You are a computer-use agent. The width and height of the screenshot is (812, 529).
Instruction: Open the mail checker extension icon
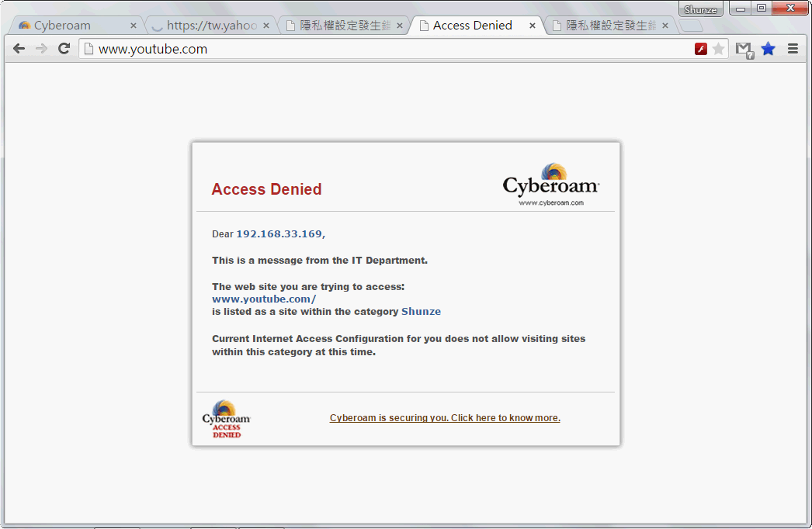[744, 50]
